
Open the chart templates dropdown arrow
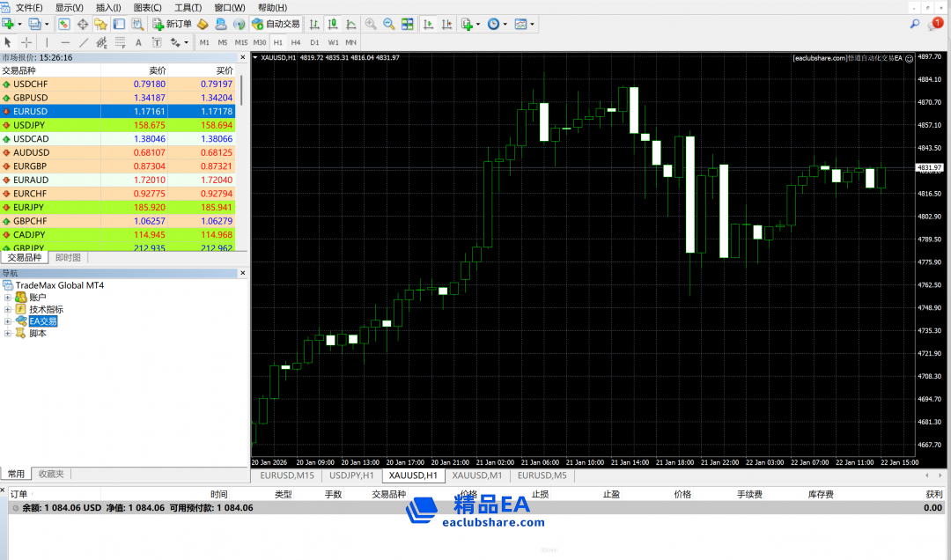[x=534, y=25]
